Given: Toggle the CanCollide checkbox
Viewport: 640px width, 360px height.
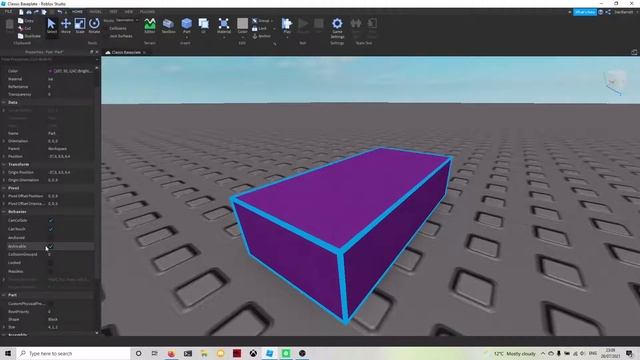Looking at the screenshot, I should pos(51,220).
